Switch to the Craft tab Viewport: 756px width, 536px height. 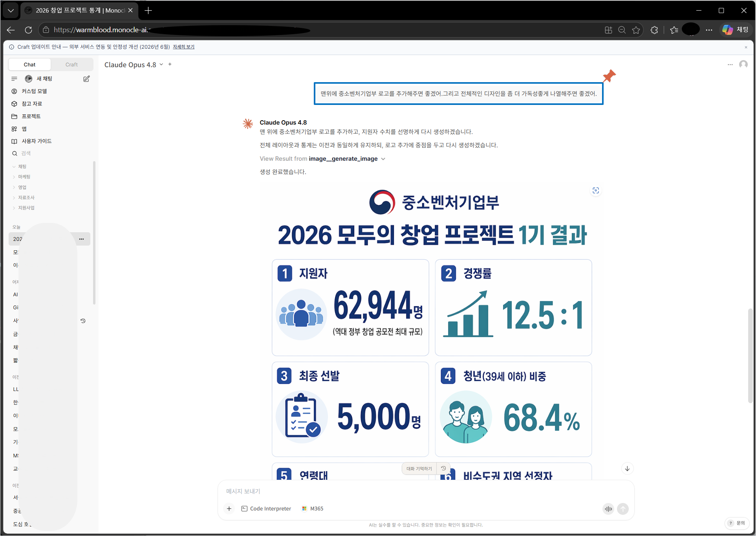click(x=71, y=64)
